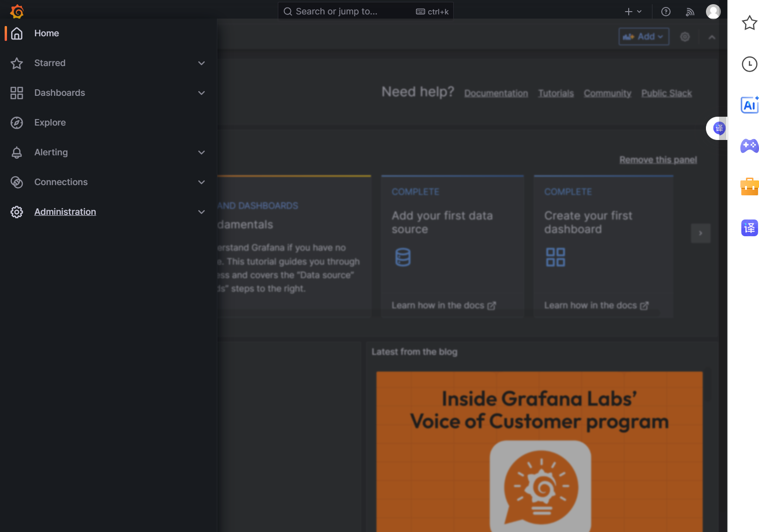Click the grid icon on dashboard card
This screenshot has height=532, width=759.
coord(556,257)
